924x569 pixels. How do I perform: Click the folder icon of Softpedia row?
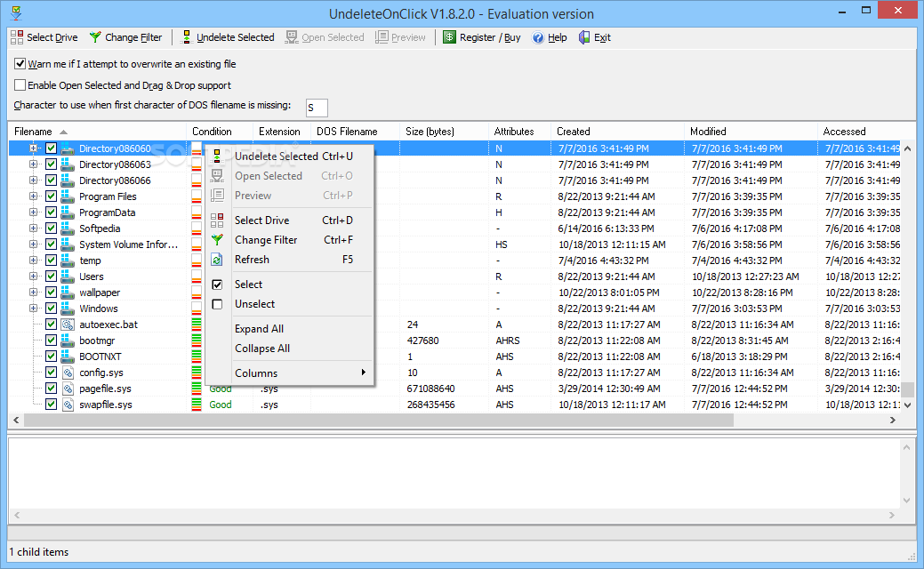point(68,228)
